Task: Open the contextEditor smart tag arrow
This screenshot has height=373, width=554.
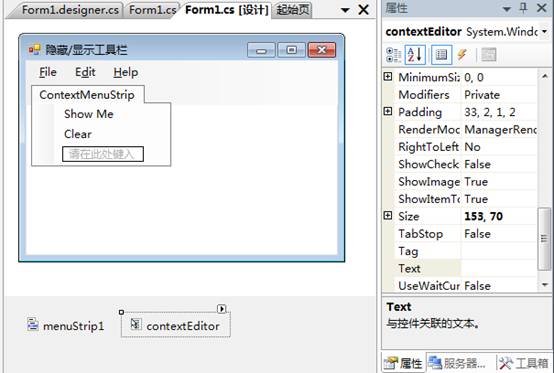Action: click(x=222, y=309)
